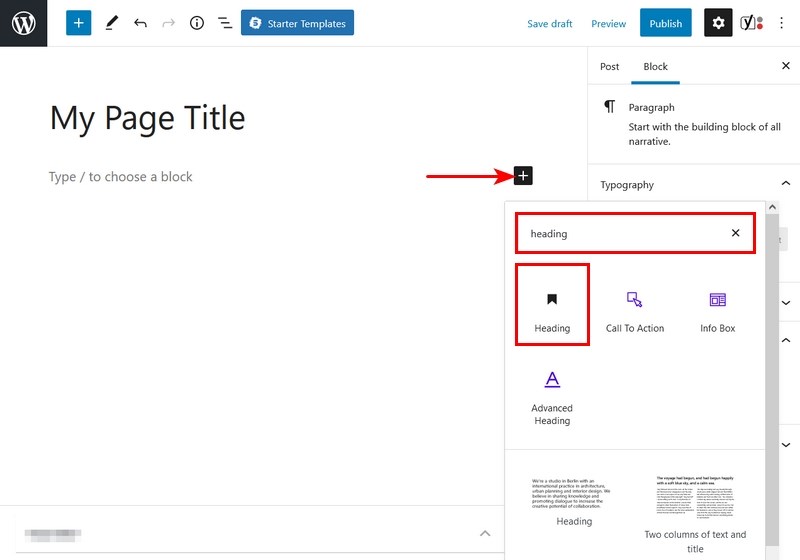Click the inline add block plus button
The width and height of the screenshot is (800, 560).
click(523, 176)
